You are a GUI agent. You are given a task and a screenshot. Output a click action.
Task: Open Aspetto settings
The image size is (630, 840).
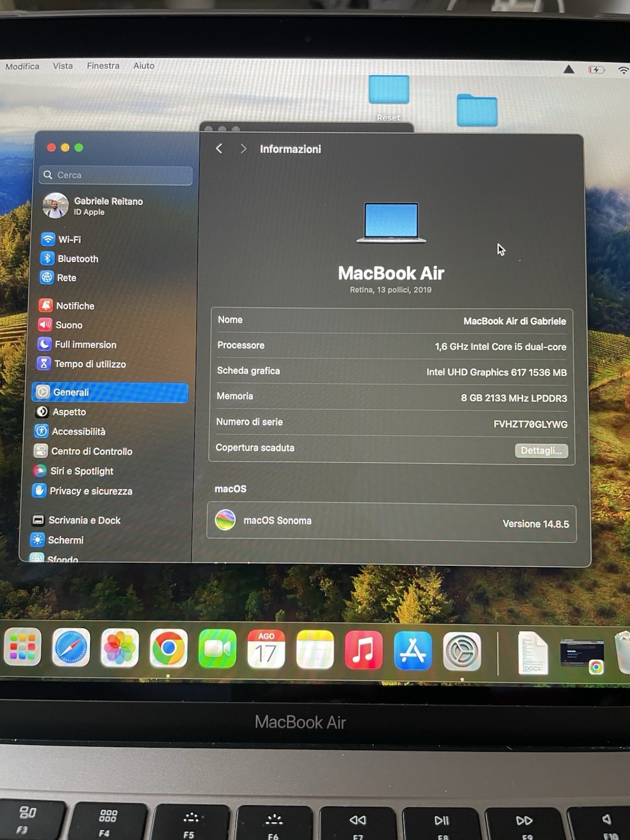[x=61, y=412]
